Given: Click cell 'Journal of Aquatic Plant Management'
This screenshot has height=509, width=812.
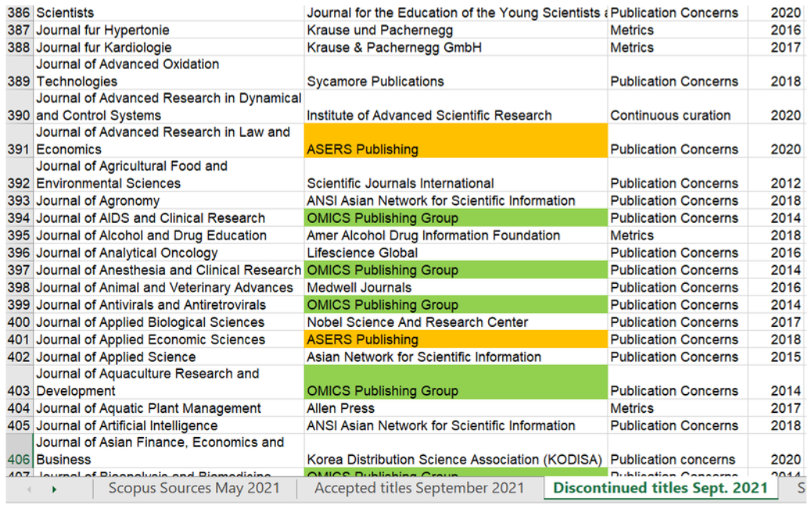Looking at the screenshot, I should (x=169, y=408).
